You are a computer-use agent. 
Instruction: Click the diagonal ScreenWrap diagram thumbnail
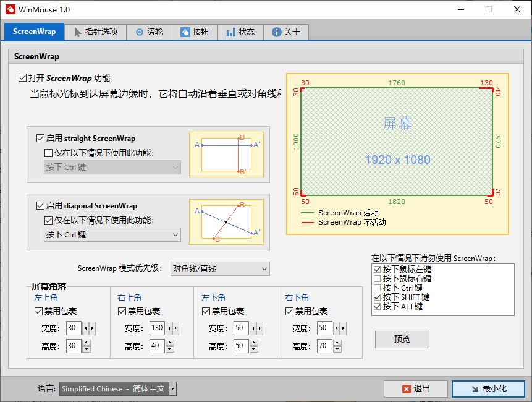click(x=226, y=221)
